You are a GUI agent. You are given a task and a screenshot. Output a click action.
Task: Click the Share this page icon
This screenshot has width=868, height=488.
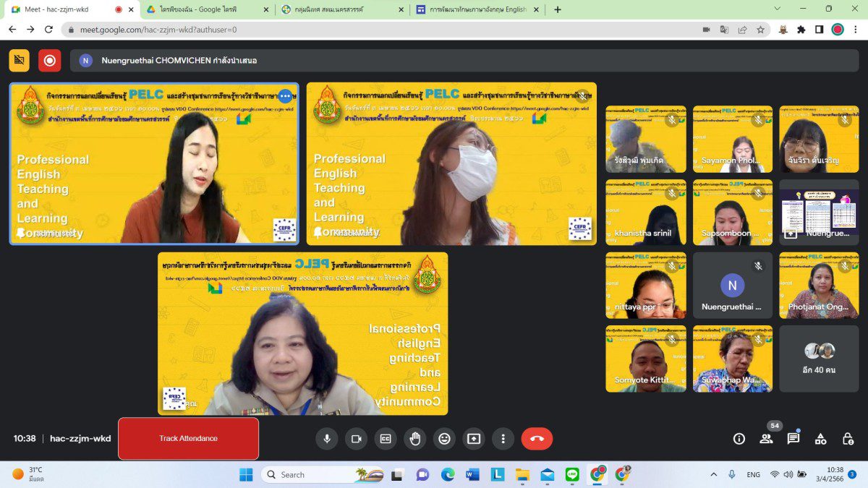742,30
